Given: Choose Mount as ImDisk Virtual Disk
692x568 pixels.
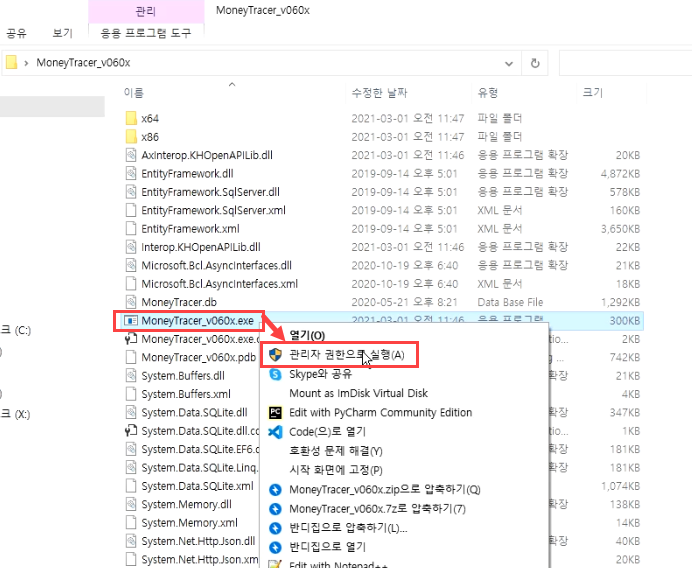Looking at the screenshot, I should [x=358, y=393].
